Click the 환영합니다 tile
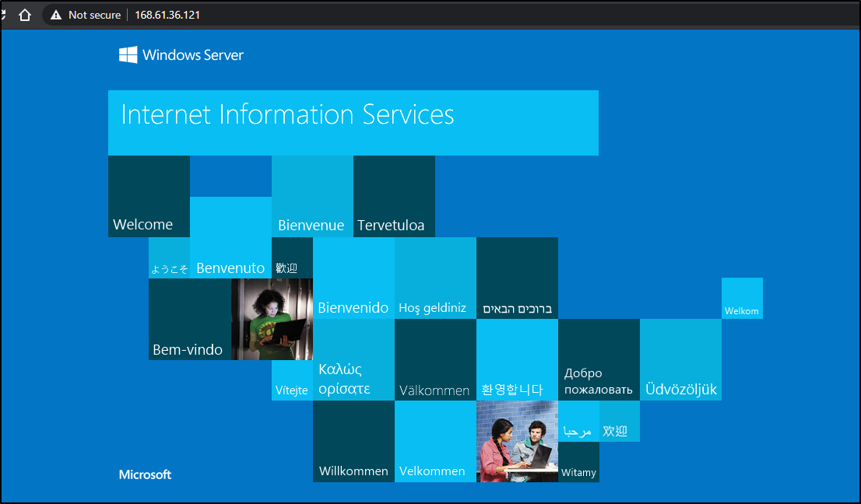The width and height of the screenshot is (861, 504). (517, 360)
